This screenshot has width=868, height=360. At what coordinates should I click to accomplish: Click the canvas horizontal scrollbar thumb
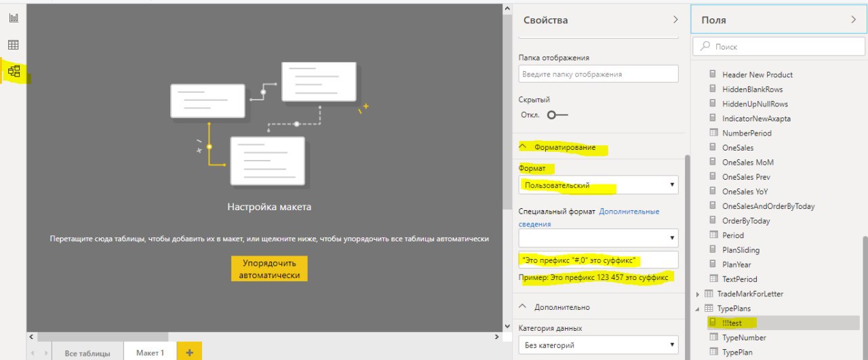pos(102,336)
